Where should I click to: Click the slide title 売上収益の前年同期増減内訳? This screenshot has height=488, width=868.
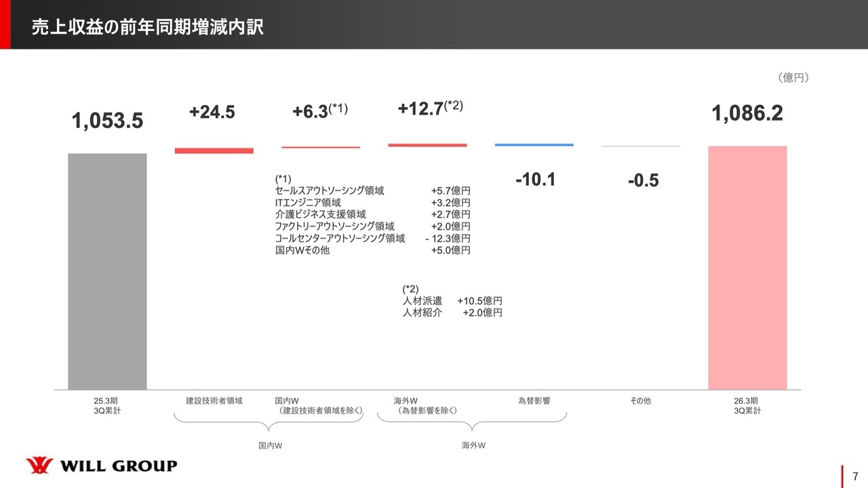point(148,28)
